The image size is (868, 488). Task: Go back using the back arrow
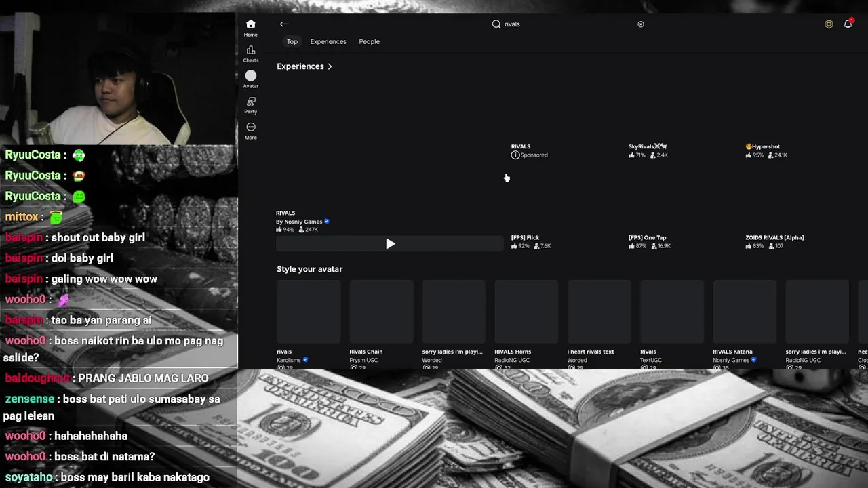coord(284,24)
